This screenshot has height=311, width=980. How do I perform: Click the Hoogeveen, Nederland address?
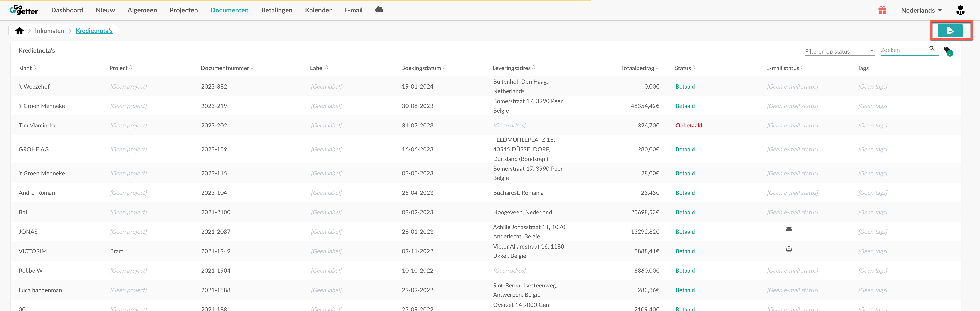point(522,212)
